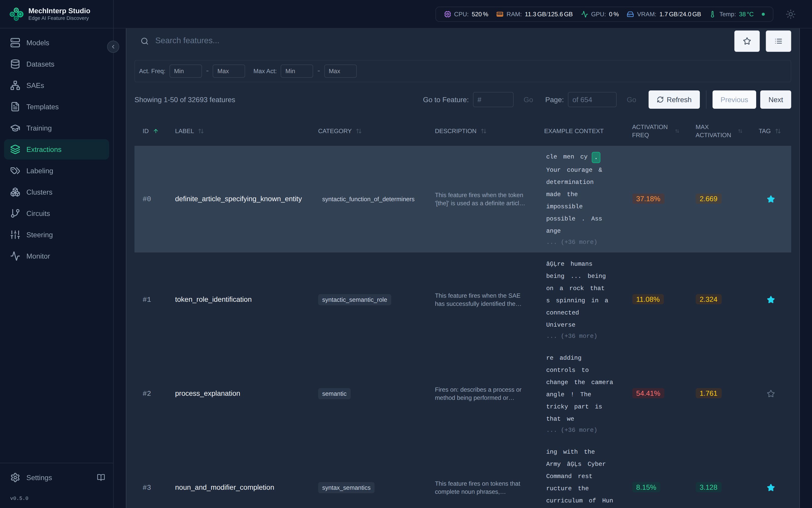Click the Act. Freq Min field
The image size is (812, 508).
click(185, 71)
